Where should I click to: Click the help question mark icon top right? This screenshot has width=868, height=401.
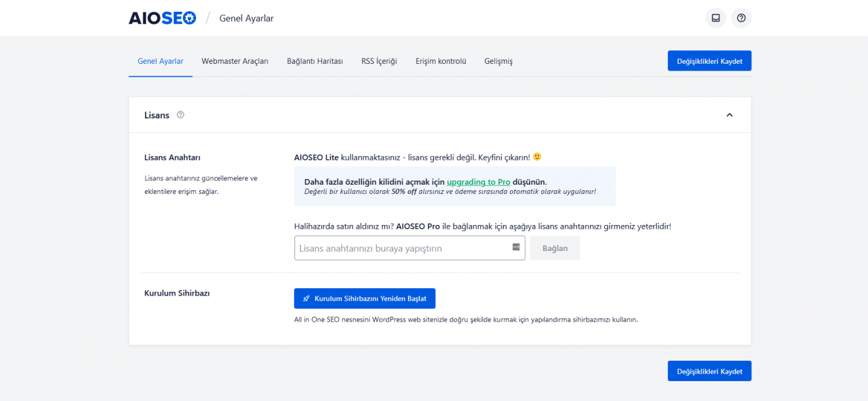click(741, 17)
